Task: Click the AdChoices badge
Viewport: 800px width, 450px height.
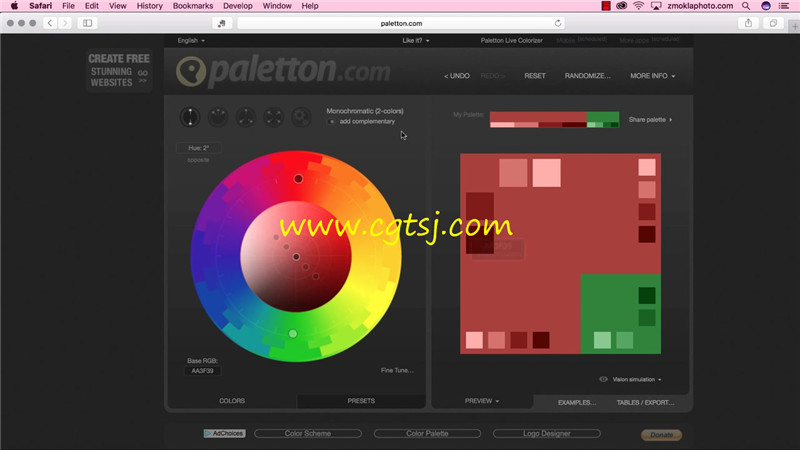Action: coord(224,433)
